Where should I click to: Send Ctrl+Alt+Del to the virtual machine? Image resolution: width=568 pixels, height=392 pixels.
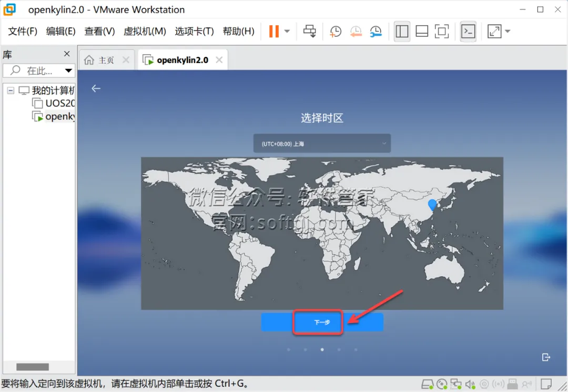(x=309, y=31)
